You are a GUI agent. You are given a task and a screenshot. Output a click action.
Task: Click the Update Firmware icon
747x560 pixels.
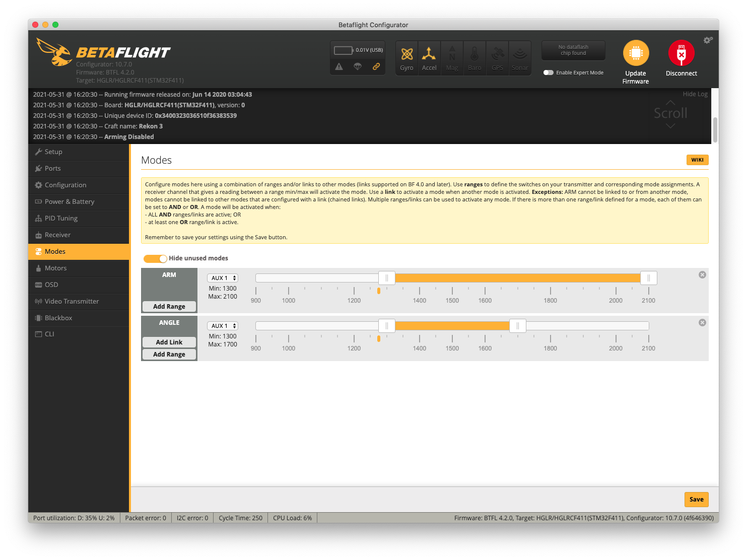point(636,53)
